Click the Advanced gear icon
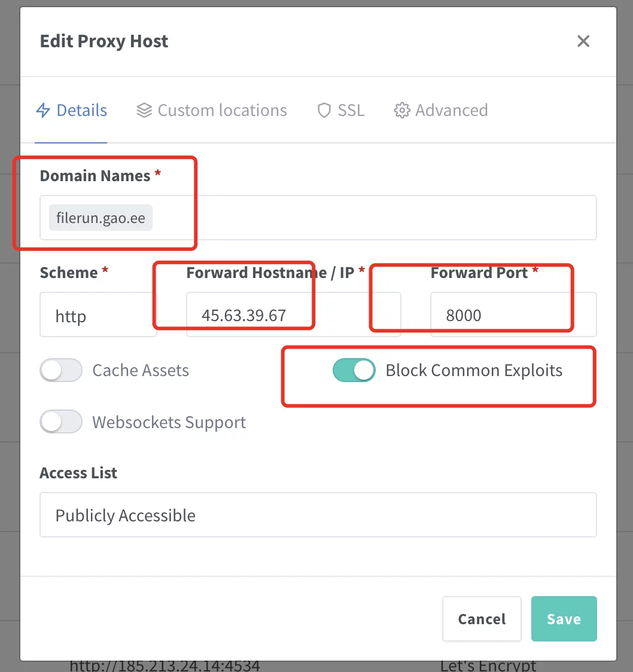633x672 pixels. point(401,111)
